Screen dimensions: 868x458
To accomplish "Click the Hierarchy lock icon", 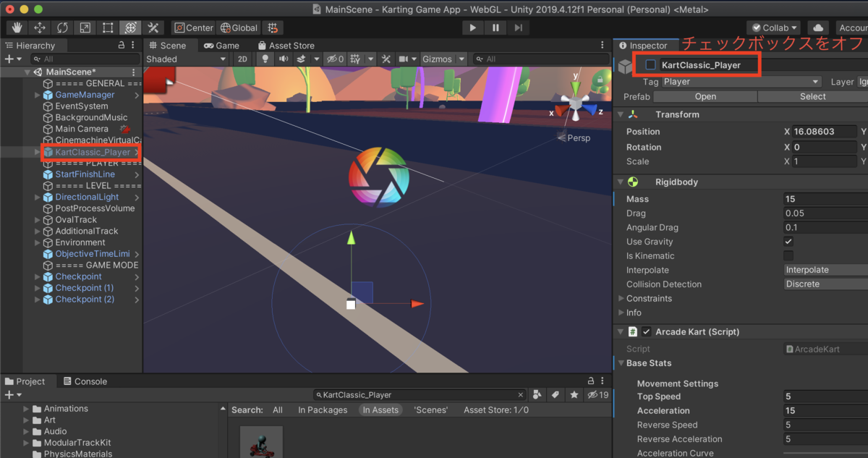I will tap(122, 45).
